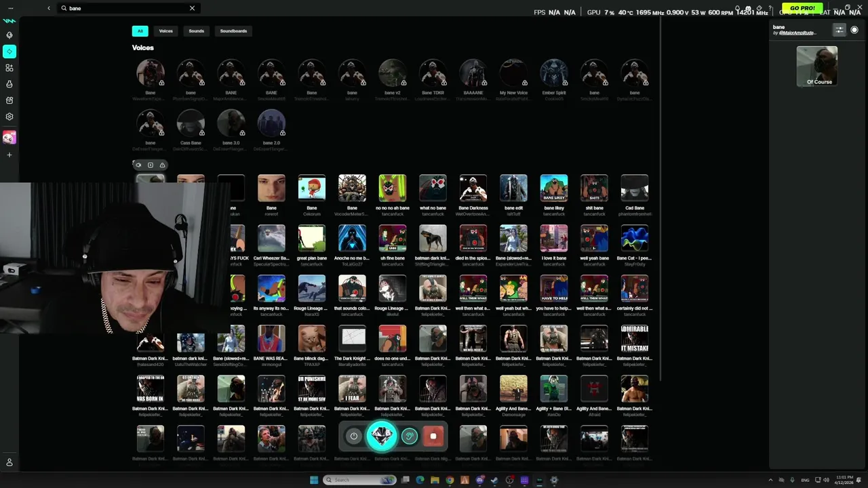
Task: Select the Sounds filter tab
Action: point(197,31)
